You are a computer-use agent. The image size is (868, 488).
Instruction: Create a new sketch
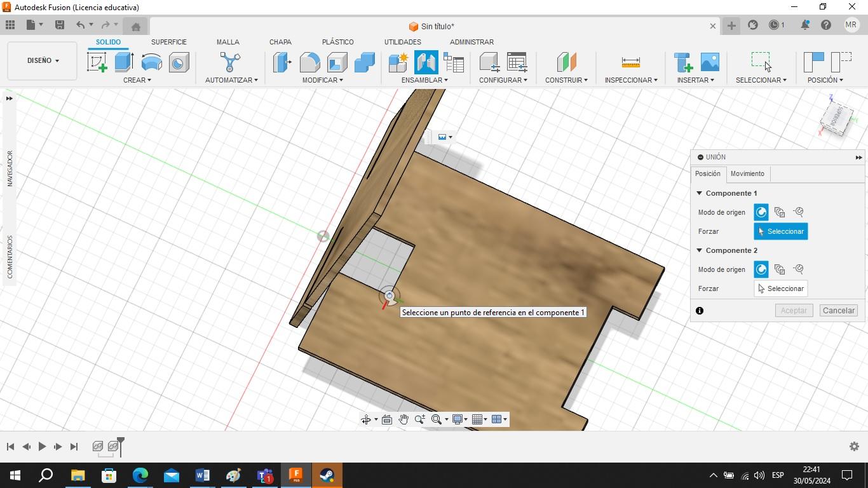click(97, 62)
